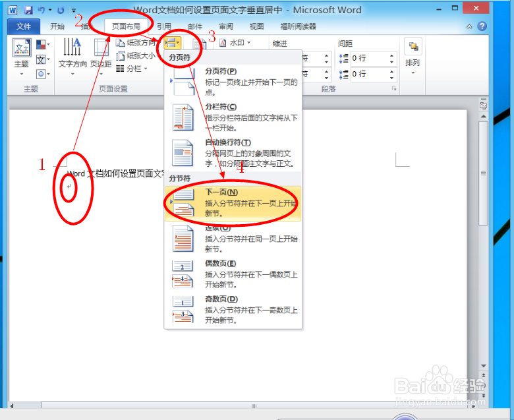Click the document title text line
This screenshot has width=514, height=420.
click(x=115, y=174)
